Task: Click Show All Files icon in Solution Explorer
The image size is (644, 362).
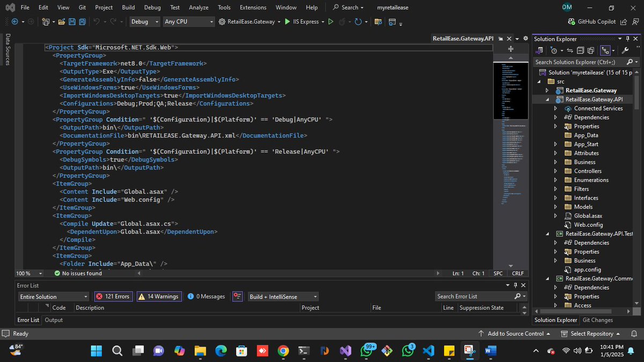Action: point(590,50)
